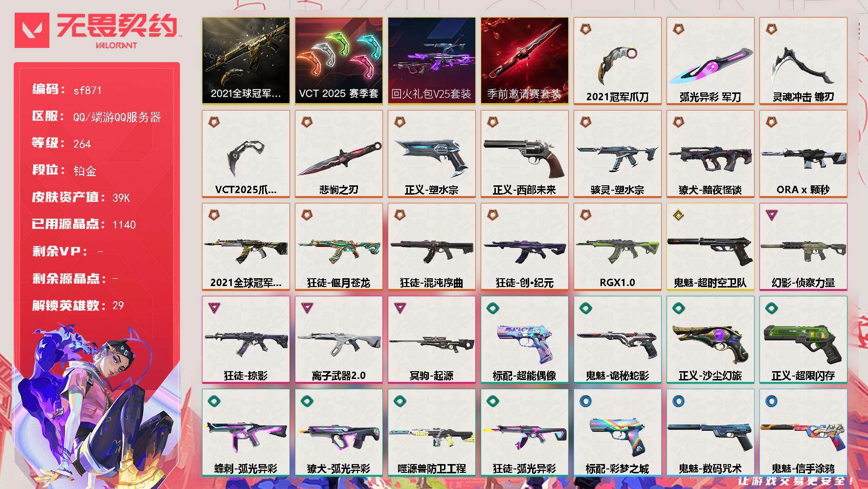This screenshot has height=489, width=868.
Task: Select the 狂徒-偃月苍龙 skin card
Action: (x=338, y=247)
